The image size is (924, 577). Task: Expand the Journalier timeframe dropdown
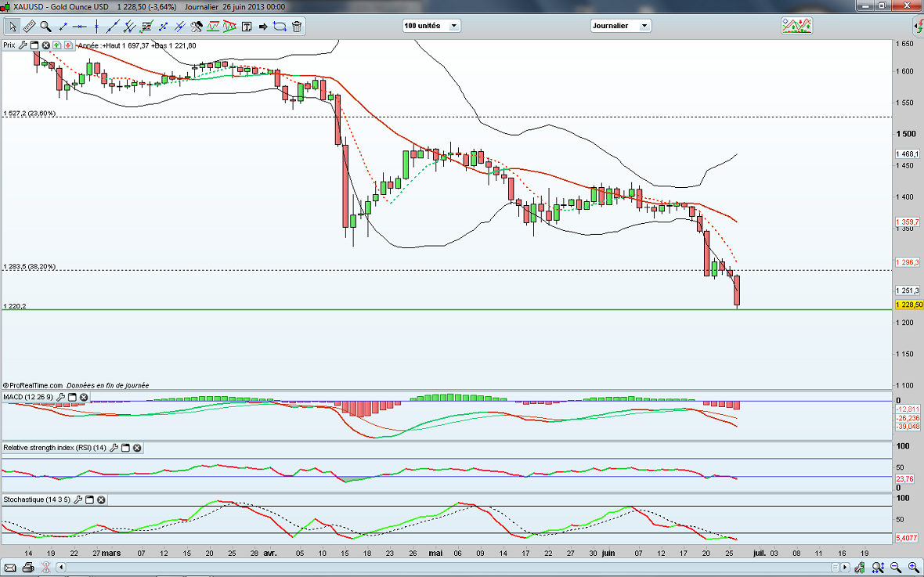click(620, 26)
